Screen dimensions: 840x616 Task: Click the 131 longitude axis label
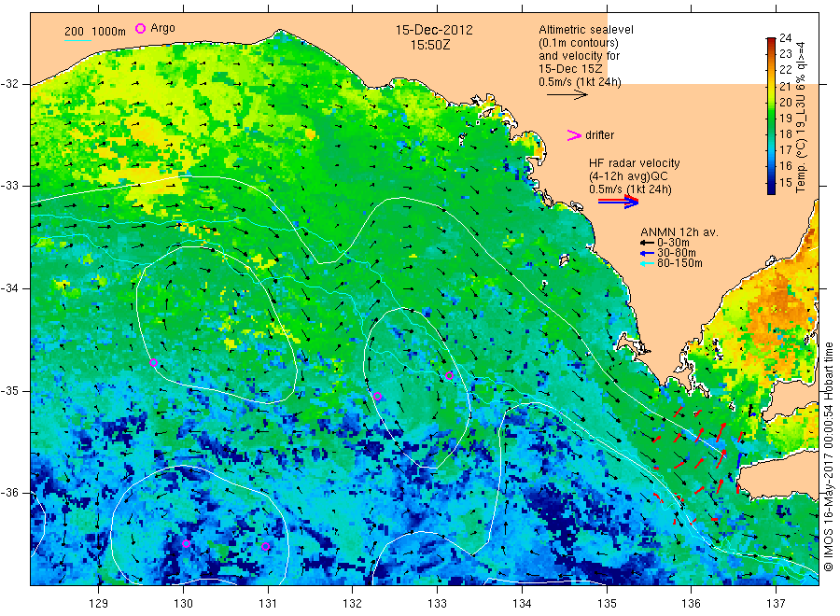point(268,604)
